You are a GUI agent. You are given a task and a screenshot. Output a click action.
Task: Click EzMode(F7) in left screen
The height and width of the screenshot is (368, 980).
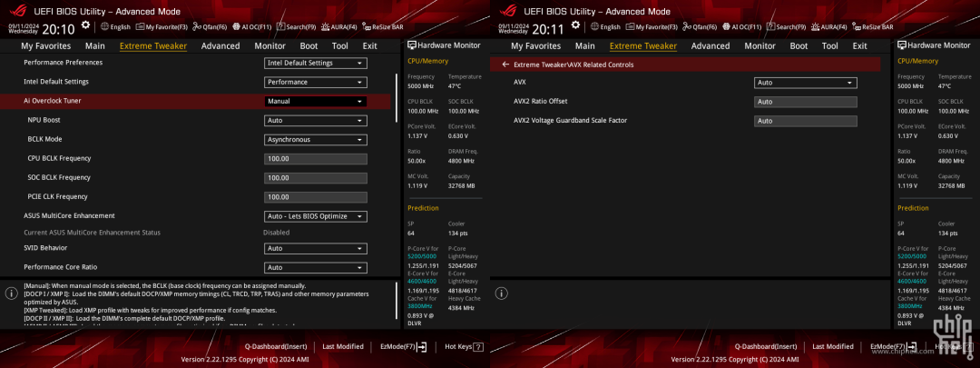(404, 346)
